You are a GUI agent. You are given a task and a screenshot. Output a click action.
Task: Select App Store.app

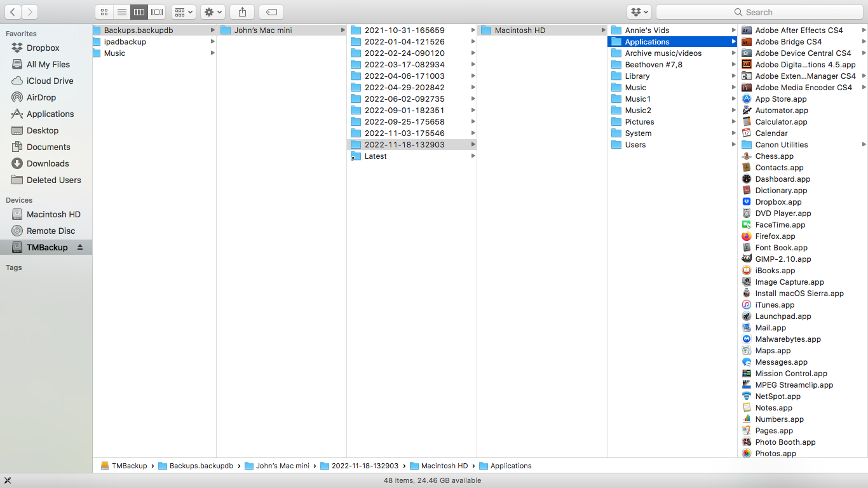click(x=781, y=98)
